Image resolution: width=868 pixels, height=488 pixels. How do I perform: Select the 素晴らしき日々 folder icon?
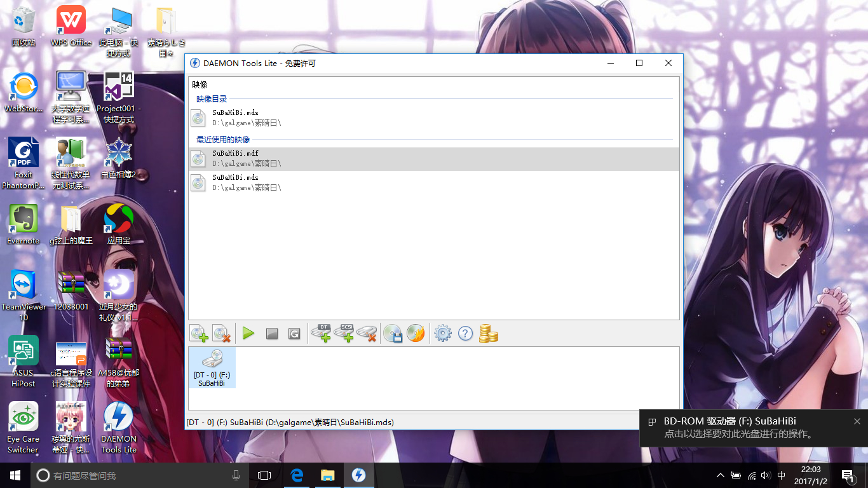(166, 31)
